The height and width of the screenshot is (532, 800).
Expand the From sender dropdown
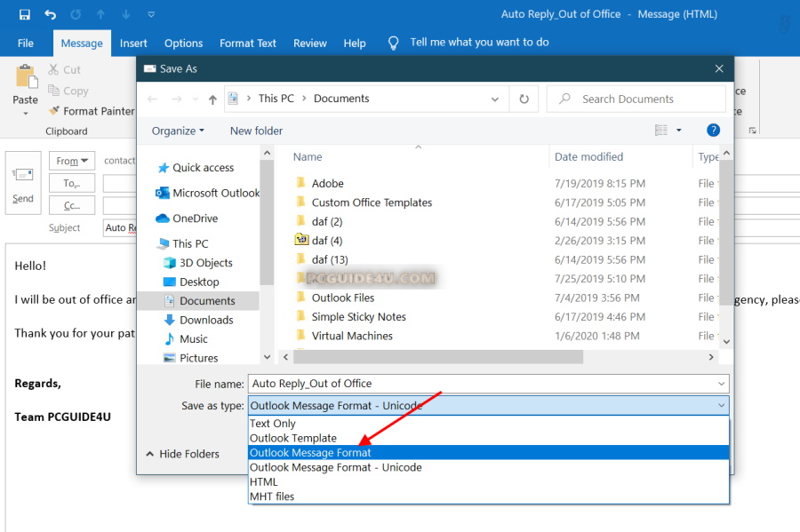click(74, 161)
